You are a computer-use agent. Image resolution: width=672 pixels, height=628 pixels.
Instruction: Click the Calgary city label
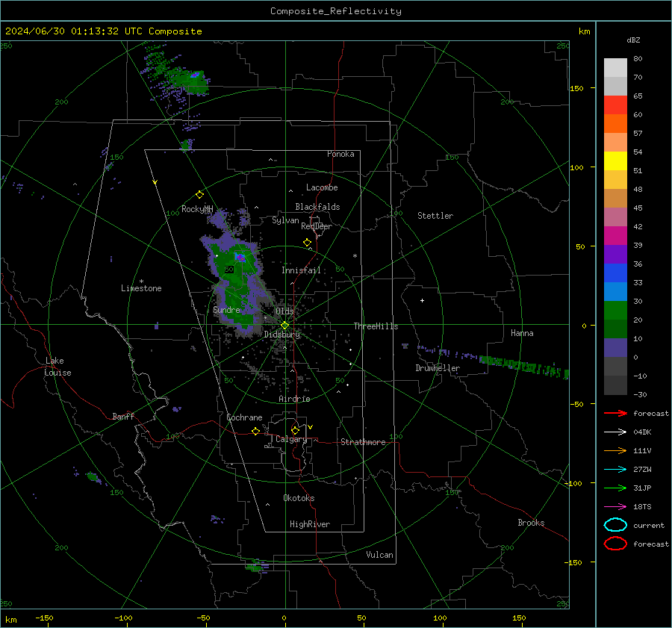point(291,439)
